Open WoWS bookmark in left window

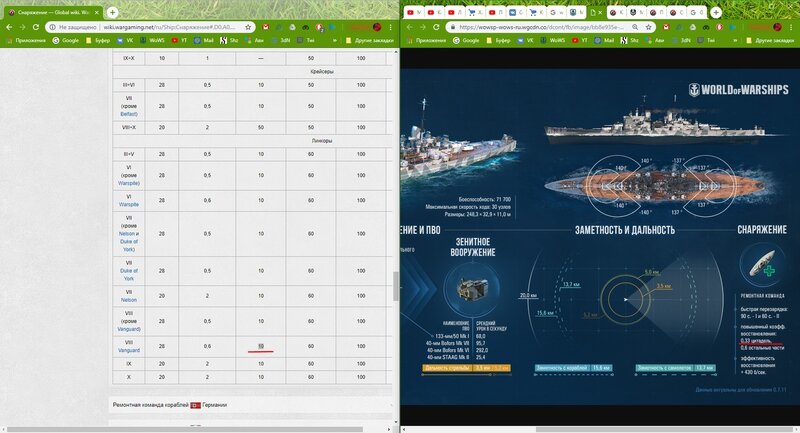[152, 40]
